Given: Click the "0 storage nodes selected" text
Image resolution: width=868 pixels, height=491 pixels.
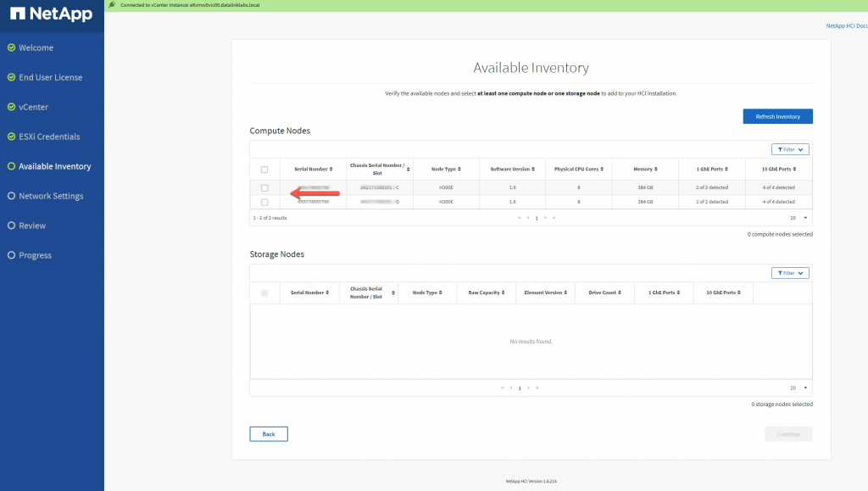Looking at the screenshot, I should (x=782, y=405).
